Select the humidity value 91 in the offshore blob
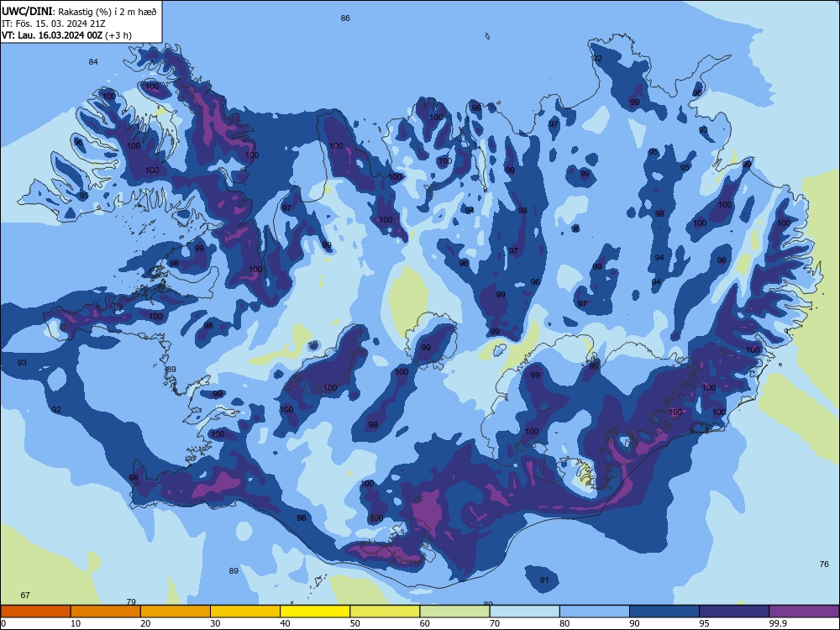840x630 pixels. pos(544,580)
